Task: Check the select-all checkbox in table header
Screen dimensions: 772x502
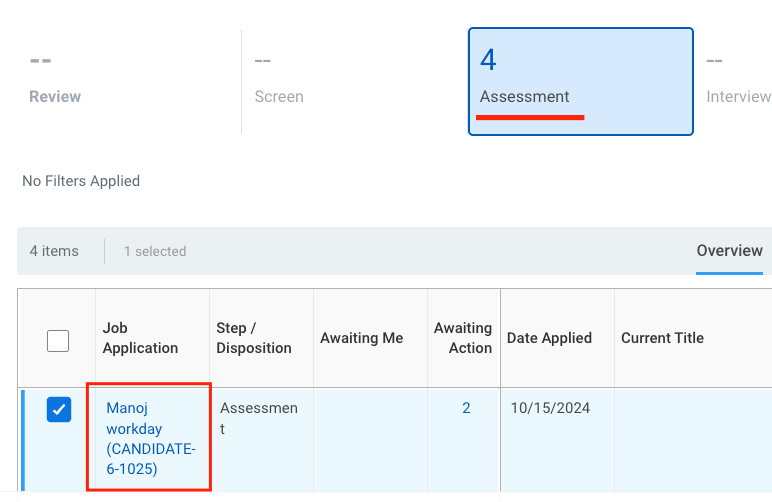Action: [58, 341]
